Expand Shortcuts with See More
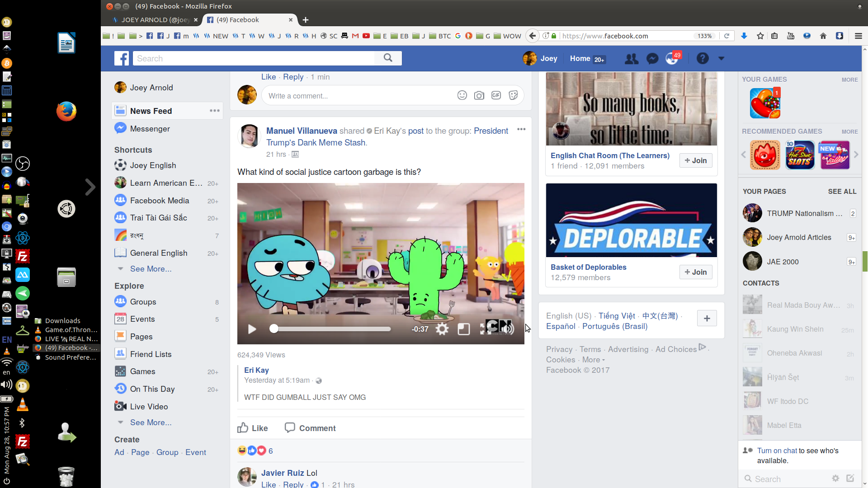This screenshot has height=488, width=868. click(x=151, y=269)
